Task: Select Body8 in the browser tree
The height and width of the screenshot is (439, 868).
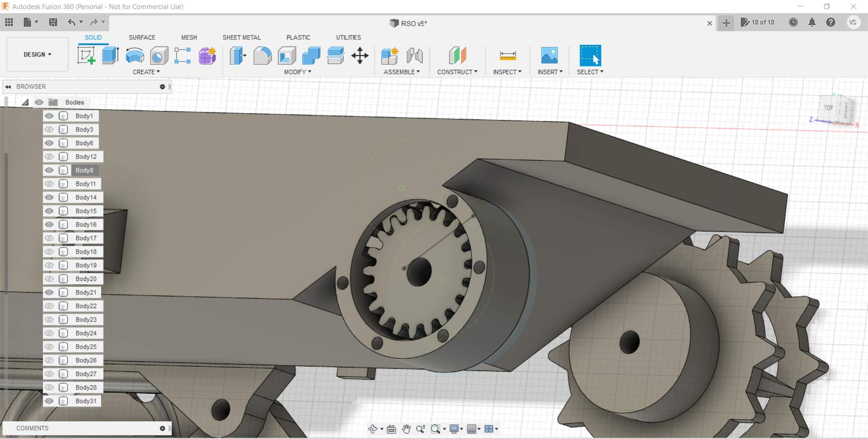Action: click(x=85, y=170)
